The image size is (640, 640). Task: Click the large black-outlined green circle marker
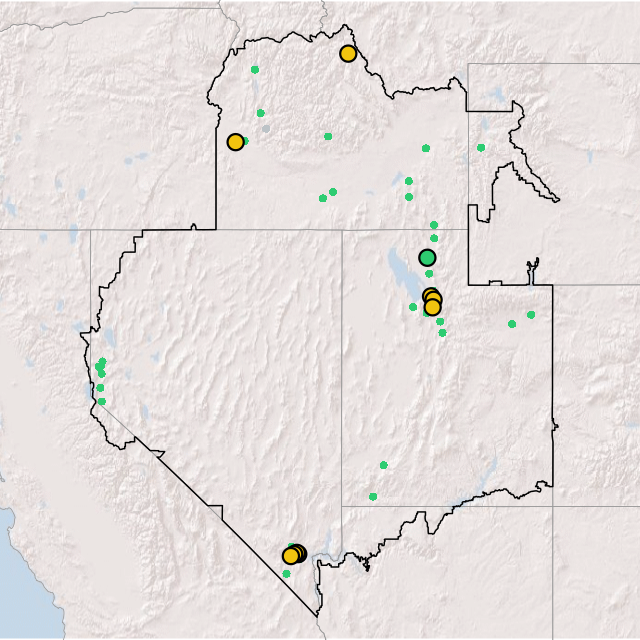[x=427, y=258]
